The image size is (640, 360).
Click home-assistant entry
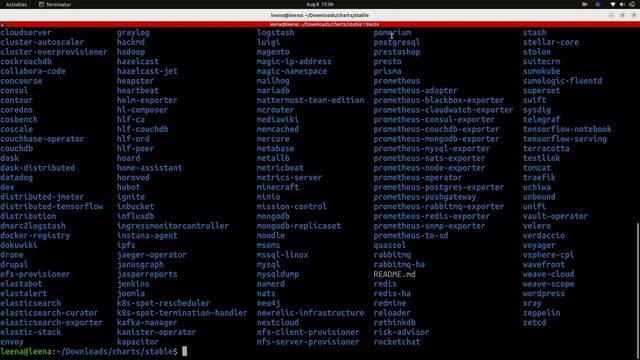(x=149, y=168)
